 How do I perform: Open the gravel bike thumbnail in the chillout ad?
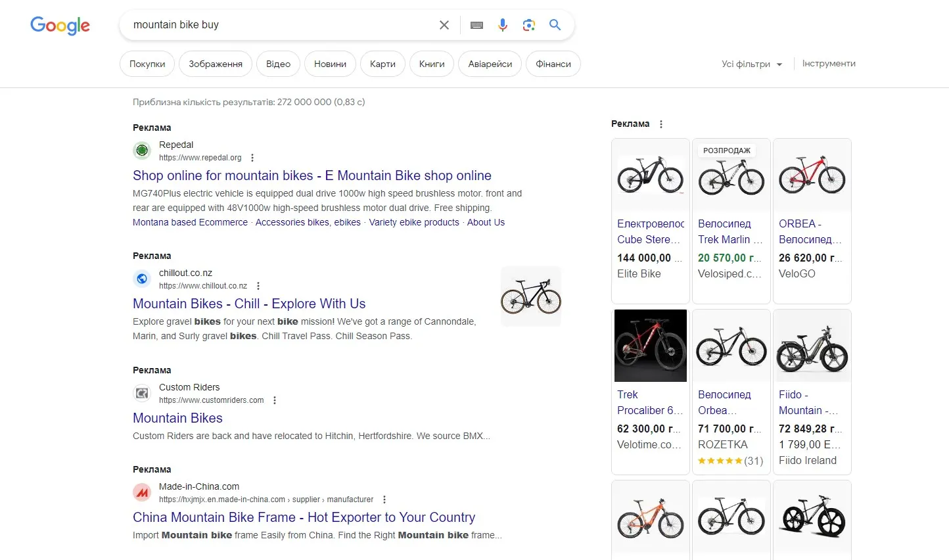coord(531,296)
